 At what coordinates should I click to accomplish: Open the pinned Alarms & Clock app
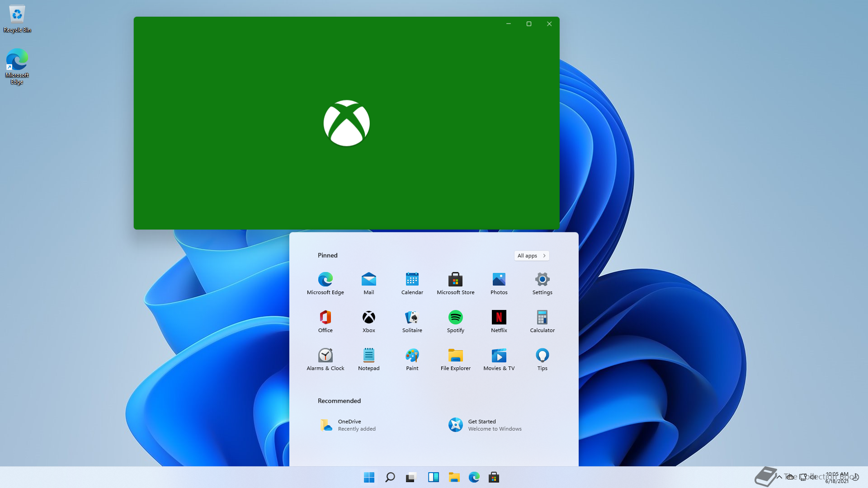point(325,359)
